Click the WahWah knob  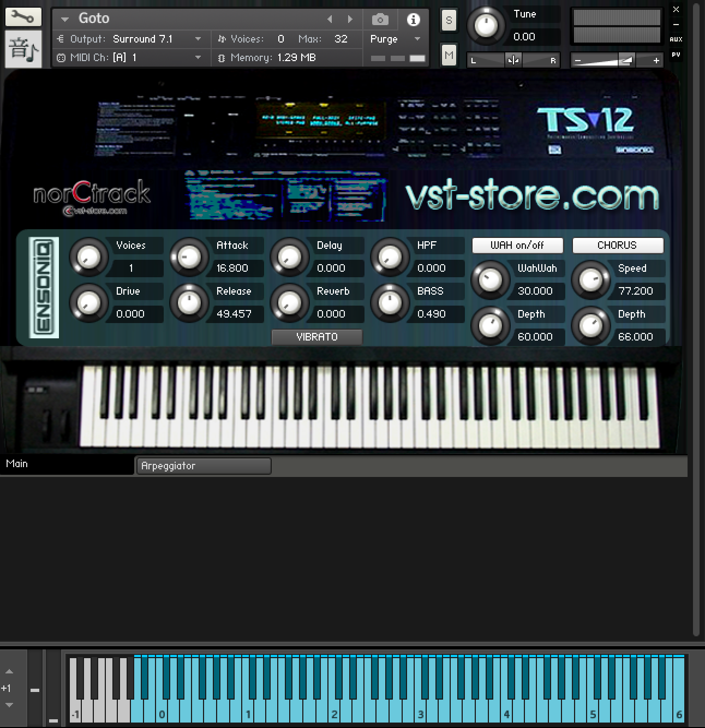click(x=491, y=280)
